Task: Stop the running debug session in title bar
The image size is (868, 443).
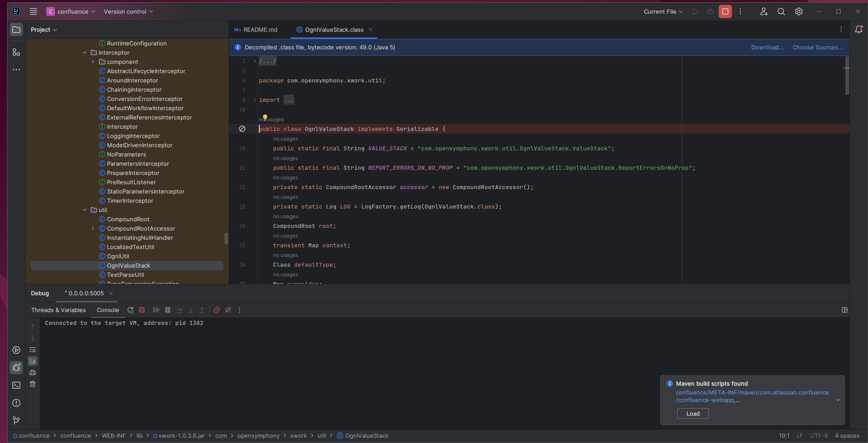Action: coord(725,11)
